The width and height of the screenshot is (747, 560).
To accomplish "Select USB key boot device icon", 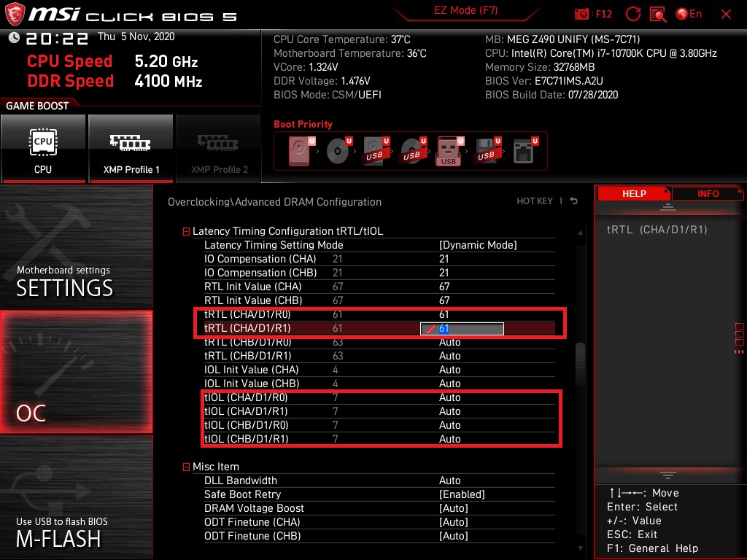I will point(449,152).
